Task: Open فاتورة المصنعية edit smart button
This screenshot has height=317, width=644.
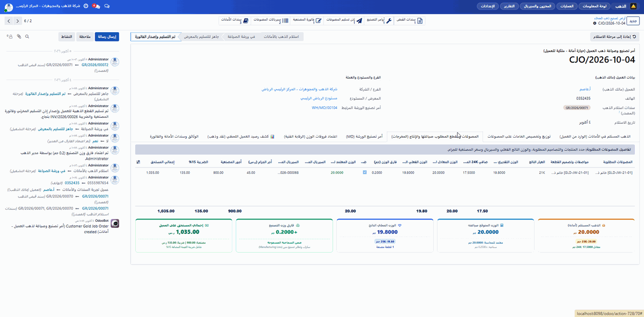Action: coord(307,21)
